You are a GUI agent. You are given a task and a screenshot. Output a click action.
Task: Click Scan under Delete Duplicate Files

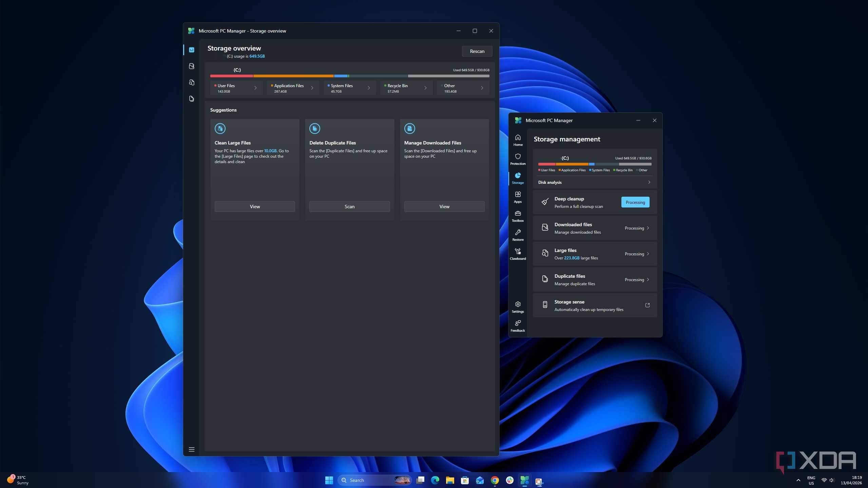tap(349, 207)
